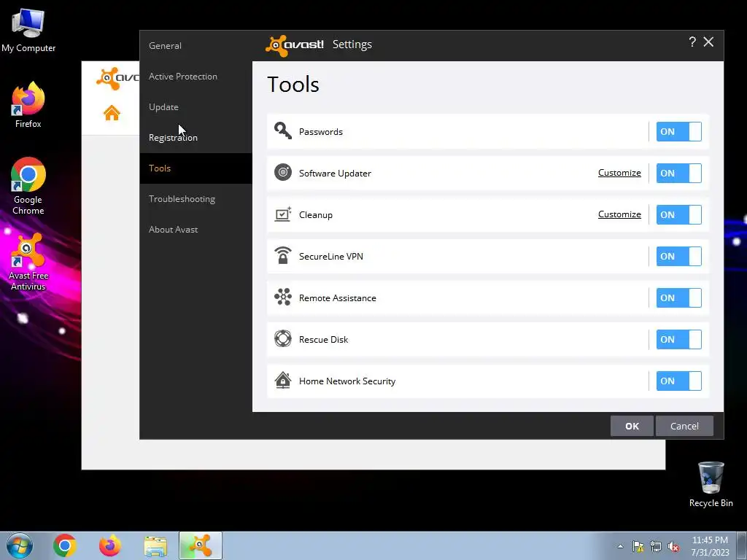Click the "Software Updater" label
Viewport: 747px width, 560px height.
[x=335, y=174]
